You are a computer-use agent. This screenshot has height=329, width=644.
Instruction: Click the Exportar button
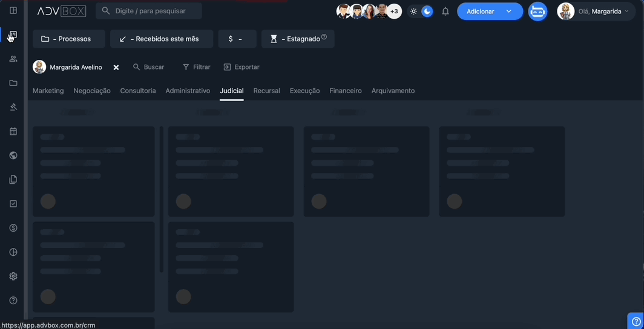[x=241, y=67]
